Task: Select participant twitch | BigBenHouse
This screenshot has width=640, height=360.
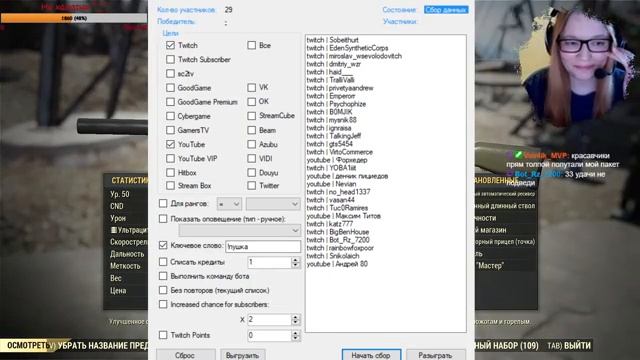Action: coord(338,232)
